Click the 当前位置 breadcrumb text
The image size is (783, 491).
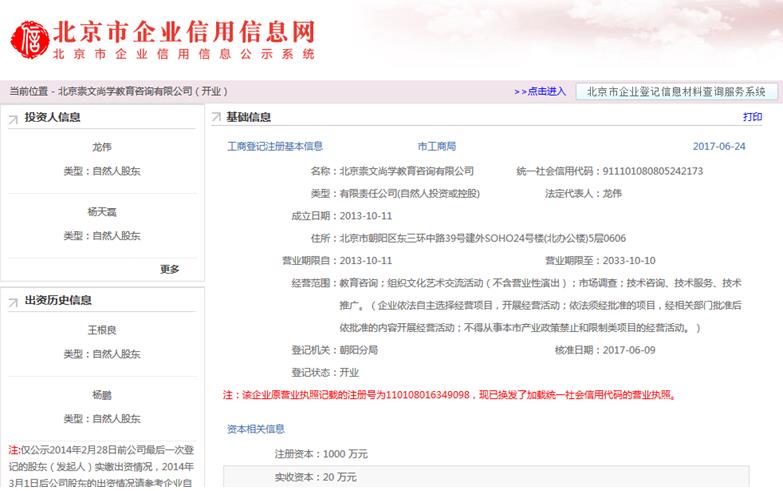[x=118, y=91]
